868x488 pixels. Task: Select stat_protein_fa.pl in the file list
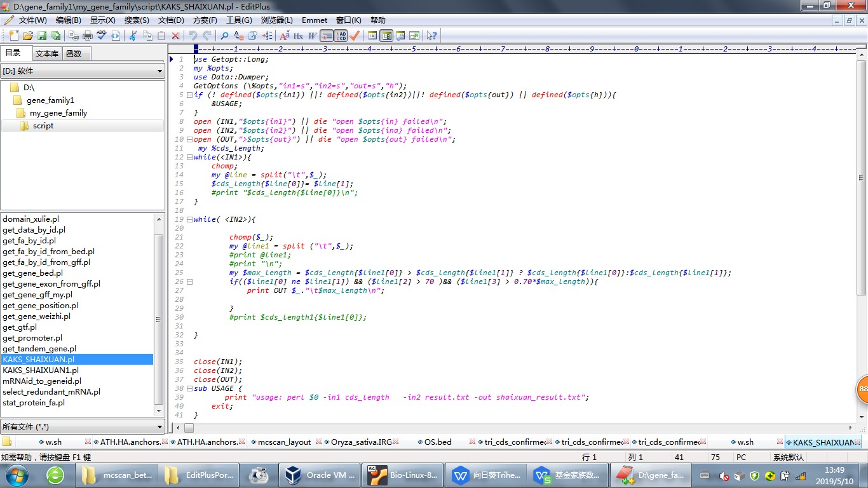pos(34,403)
